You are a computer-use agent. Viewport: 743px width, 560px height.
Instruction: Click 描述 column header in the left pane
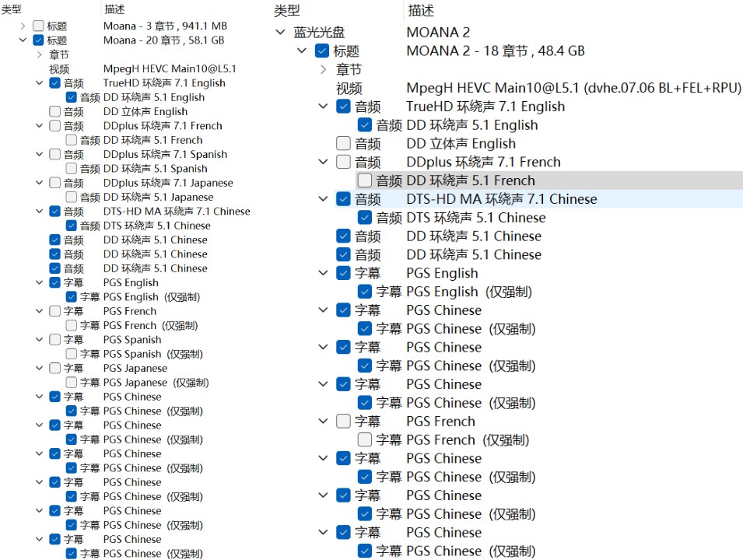[x=114, y=9]
